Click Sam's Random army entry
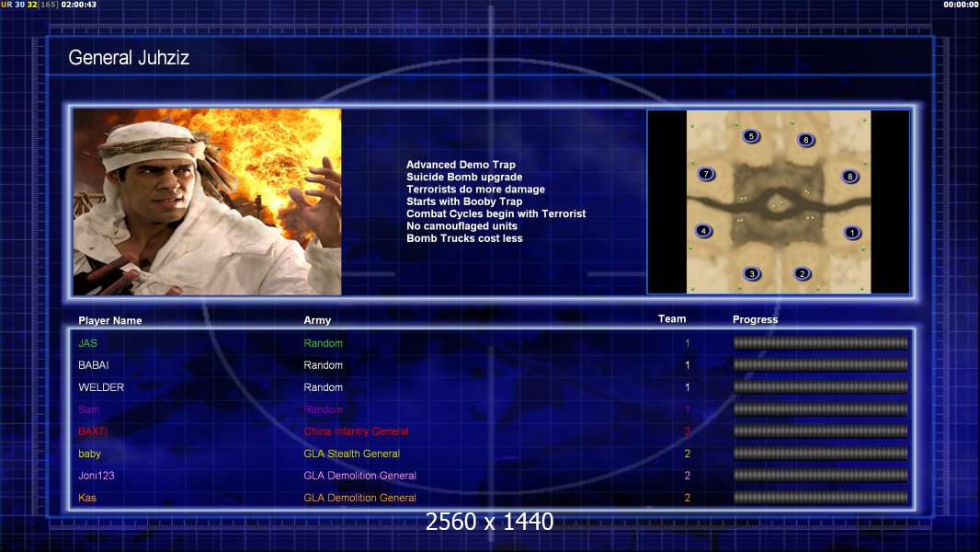The image size is (980, 552). [323, 409]
